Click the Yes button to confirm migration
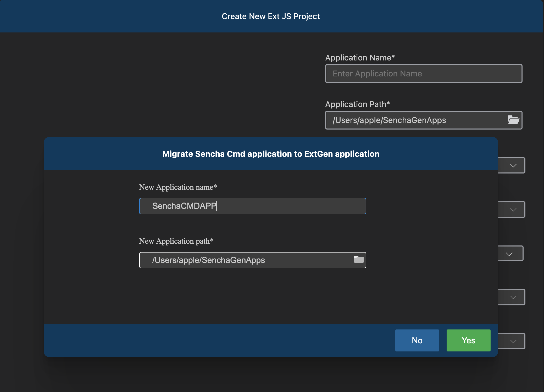 pyautogui.click(x=468, y=340)
